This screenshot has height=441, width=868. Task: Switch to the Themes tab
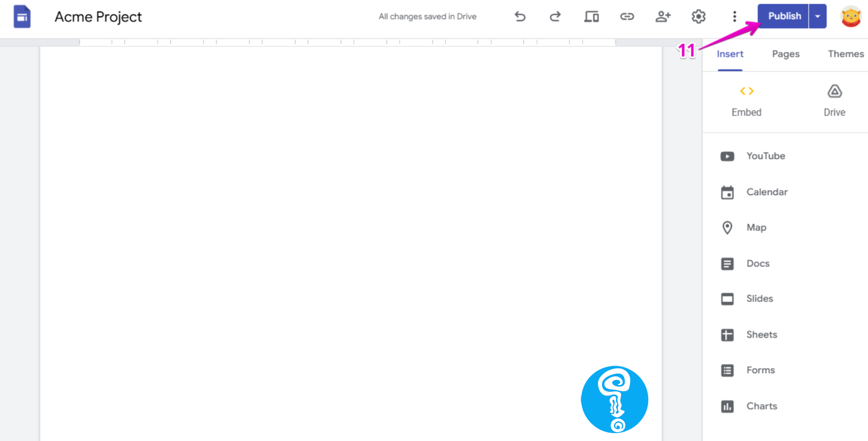(846, 54)
